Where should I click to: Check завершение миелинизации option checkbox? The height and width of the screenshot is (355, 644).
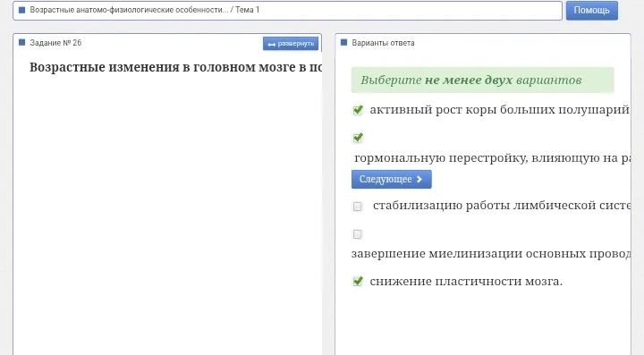357,234
